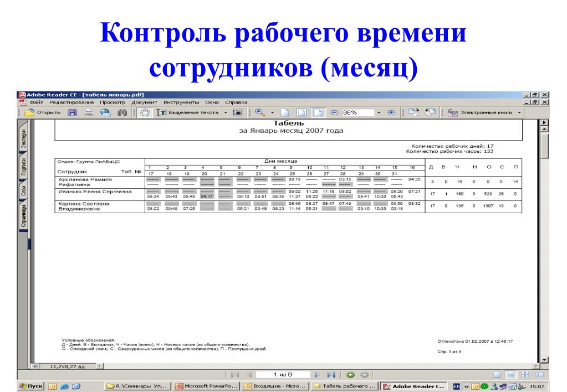
Task: Expand the zoom tool dropdown arrow
Action: coord(272,113)
